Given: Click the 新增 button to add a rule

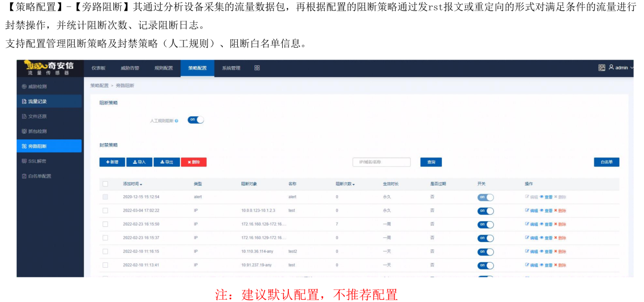Looking at the screenshot, I should [112, 162].
